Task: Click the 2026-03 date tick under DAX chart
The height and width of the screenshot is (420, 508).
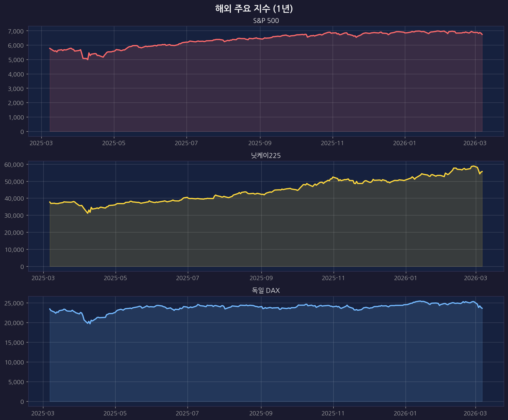Action: [475, 413]
